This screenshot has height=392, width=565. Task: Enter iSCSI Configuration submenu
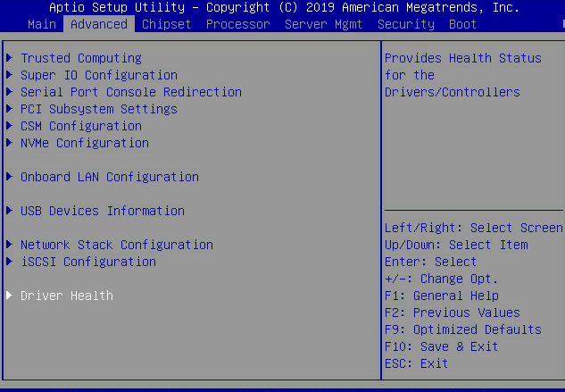tap(87, 262)
